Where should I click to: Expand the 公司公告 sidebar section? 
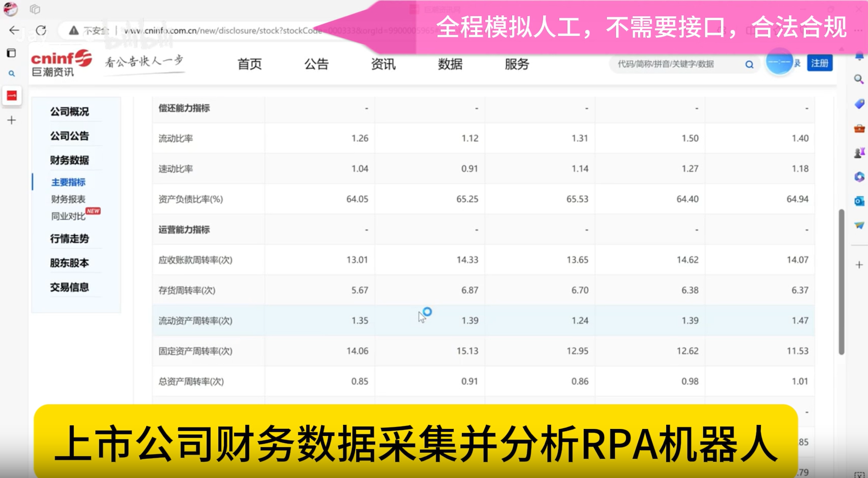(x=70, y=136)
